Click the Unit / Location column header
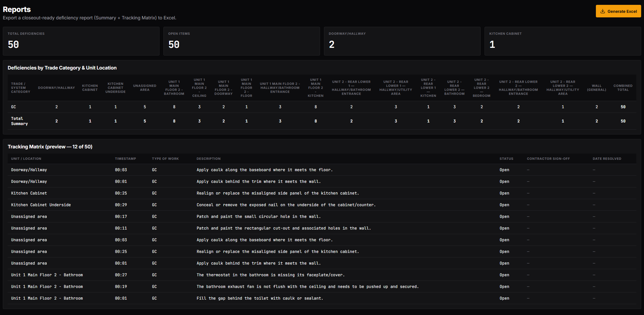644x315 pixels. [x=26, y=159]
